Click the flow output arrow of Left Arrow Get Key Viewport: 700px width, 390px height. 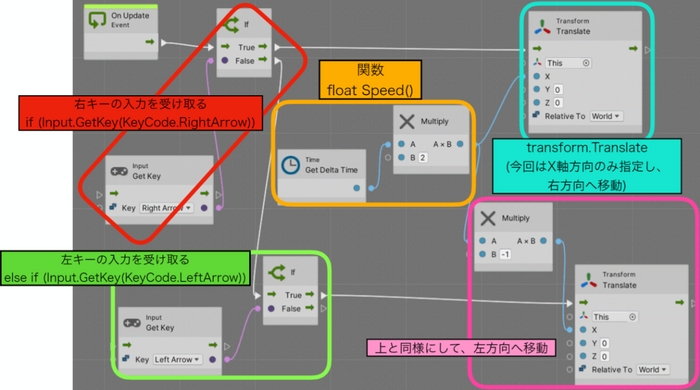tap(213, 345)
